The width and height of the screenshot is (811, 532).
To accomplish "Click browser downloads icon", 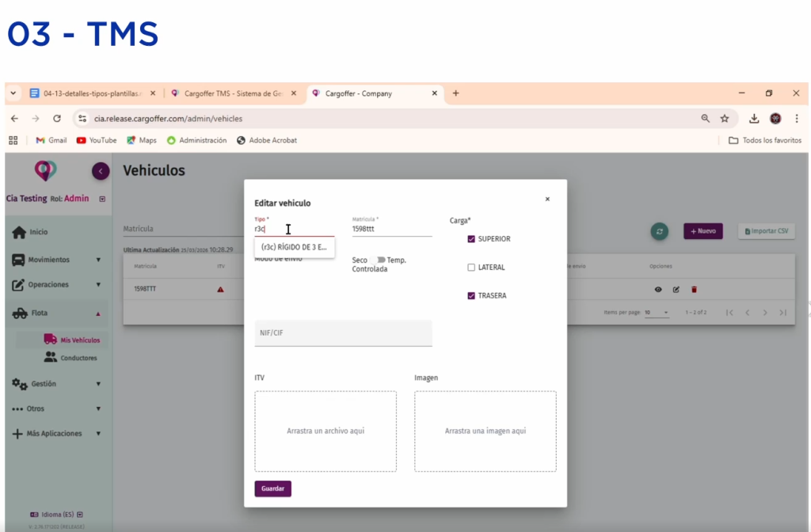I will coord(754,119).
